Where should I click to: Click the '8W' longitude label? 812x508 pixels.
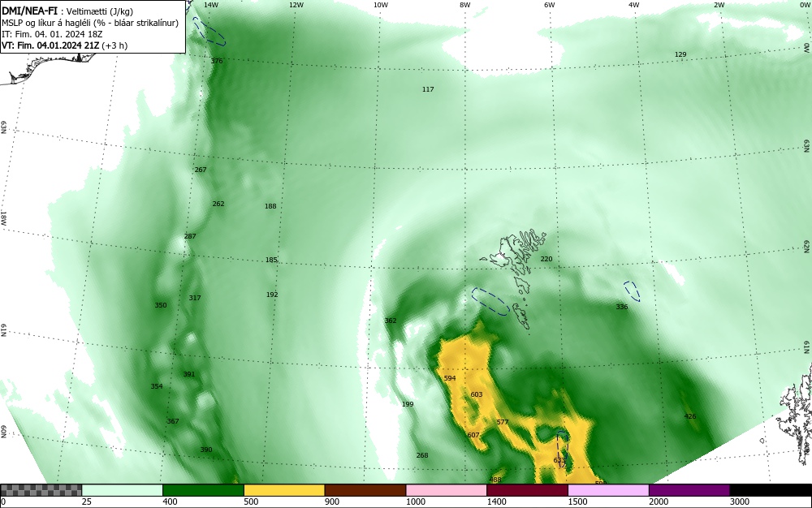(464, 5)
